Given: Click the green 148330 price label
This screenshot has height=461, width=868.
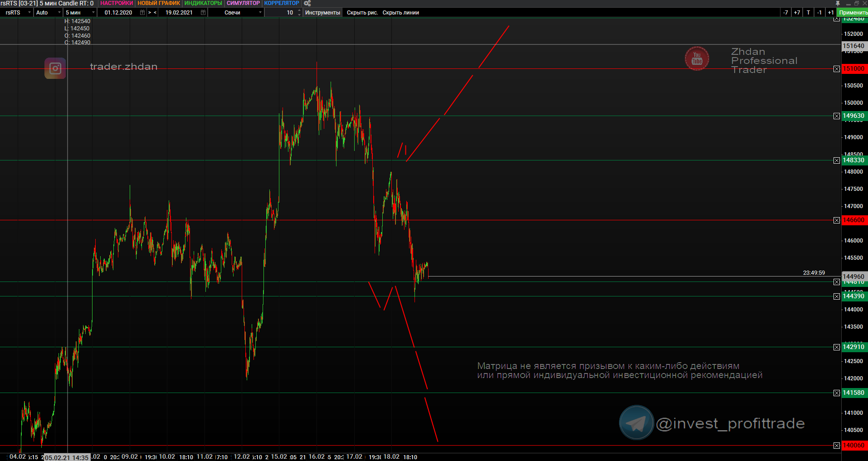Looking at the screenshot, I should coord(854,160).
